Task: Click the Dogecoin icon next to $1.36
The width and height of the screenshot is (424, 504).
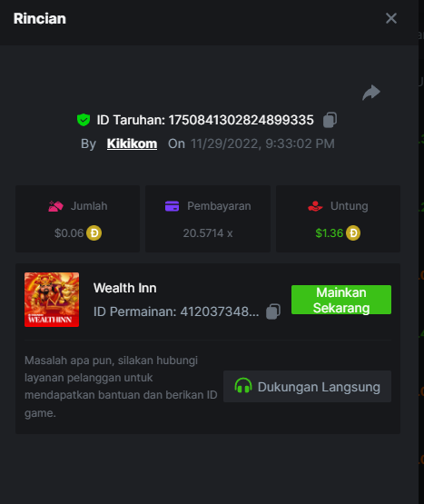Action: (x=353, y=233)
